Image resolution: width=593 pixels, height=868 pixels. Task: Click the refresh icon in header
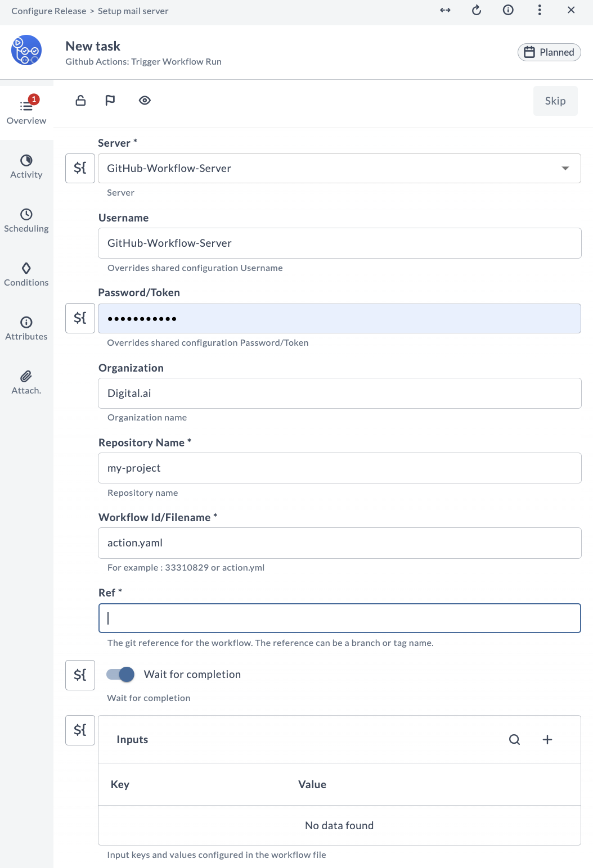click(x=477, y=10)
